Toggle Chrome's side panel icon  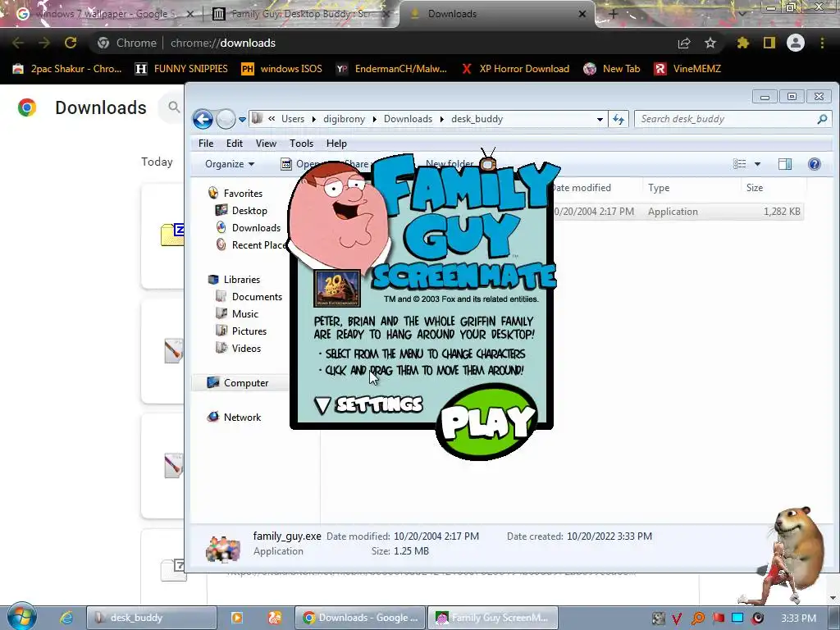click(x=769, y=43)
